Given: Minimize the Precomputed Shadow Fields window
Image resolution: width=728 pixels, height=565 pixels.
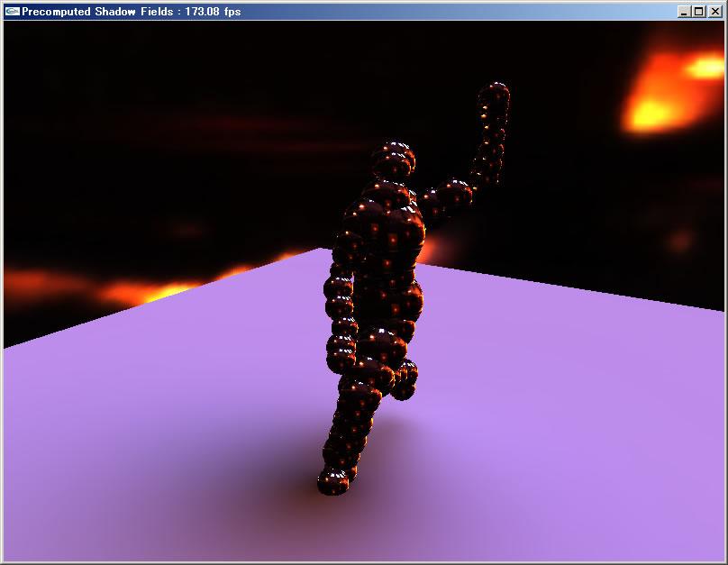Looking at the screenshot, I should [x=684, y=12].
